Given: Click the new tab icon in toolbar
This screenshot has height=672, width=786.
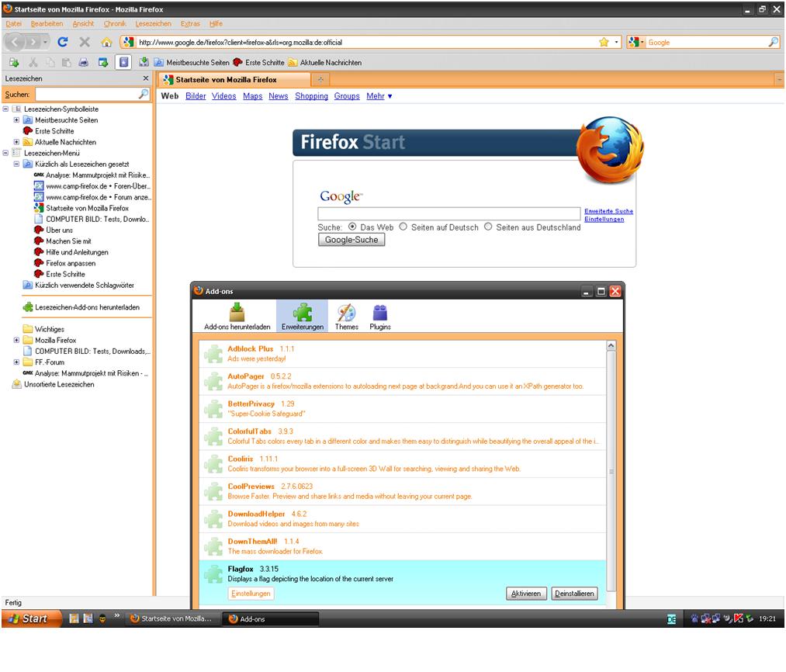Looking at the screenshot, I should click(13, 62).
